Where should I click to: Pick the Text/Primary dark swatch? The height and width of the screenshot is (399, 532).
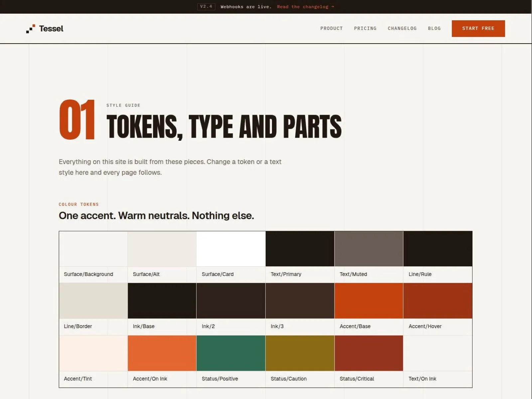[300, 249]
